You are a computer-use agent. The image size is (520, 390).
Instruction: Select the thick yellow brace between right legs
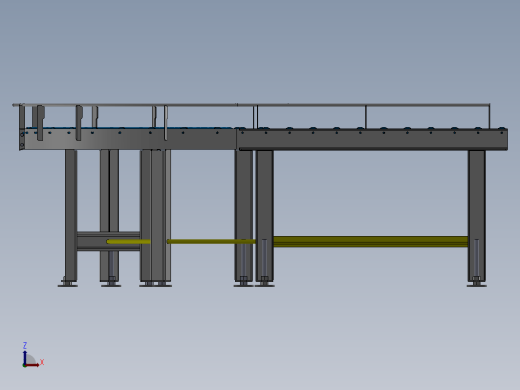pyautogui.click(x=371, y=242)
